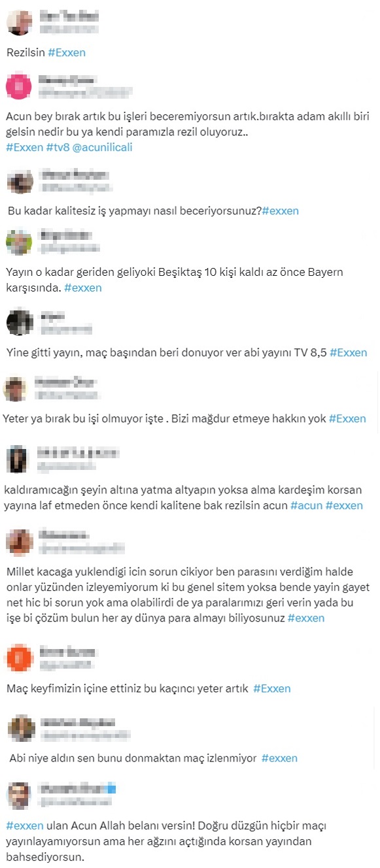Click the #exxen hashtag after 'nasıl beceriyorsunuz?'
The image size is (380, 868).
tap(280, 210)
